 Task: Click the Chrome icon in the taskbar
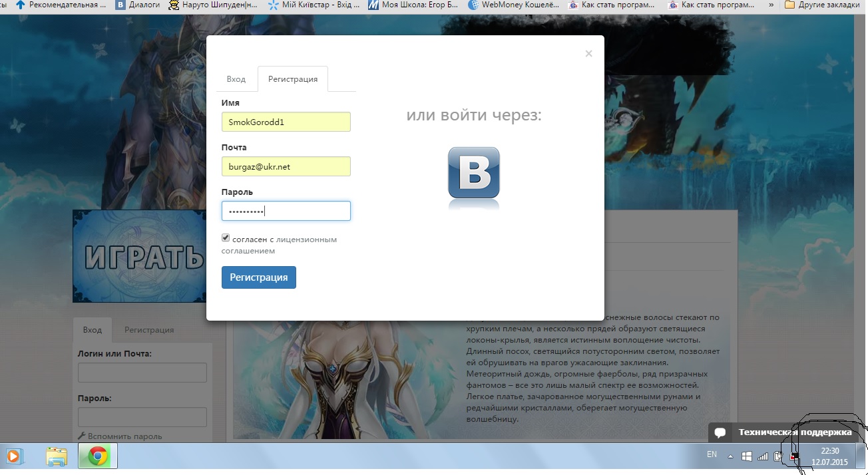[98, 456]
